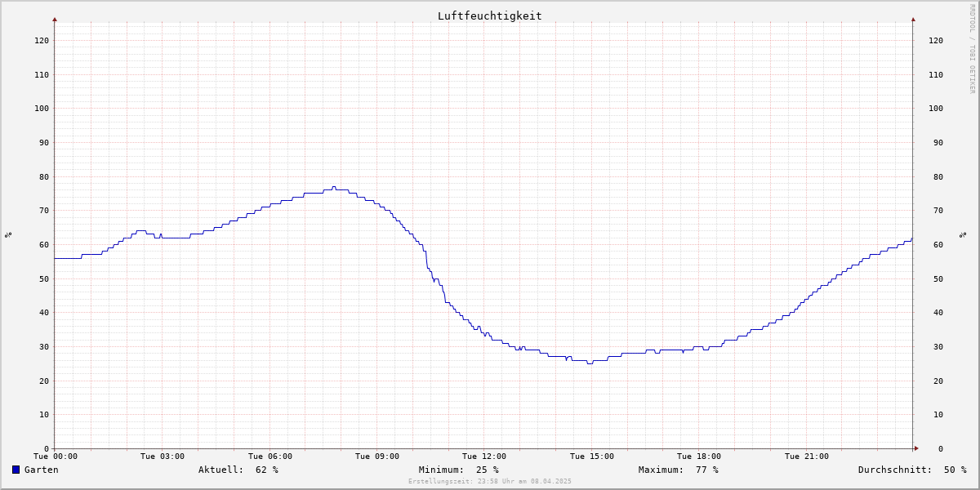Click the right y-axis percent unit symbol
The width and height of the screenshot is (980, 490).
pos(963,234)
